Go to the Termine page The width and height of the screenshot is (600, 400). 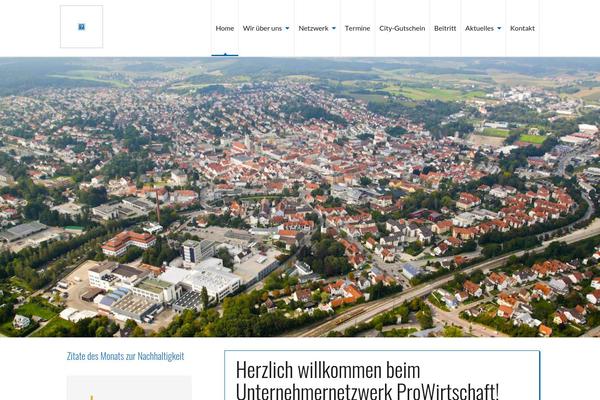tap(357, 28)
